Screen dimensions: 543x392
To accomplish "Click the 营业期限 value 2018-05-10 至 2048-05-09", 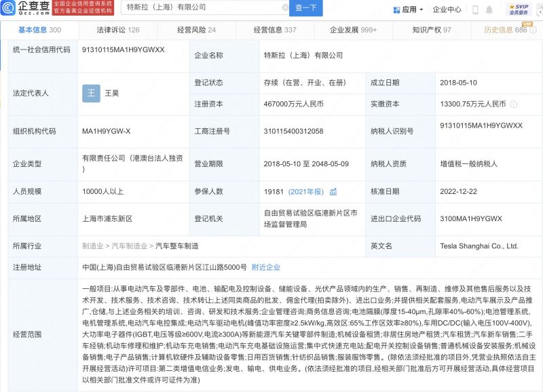I will pos(306,164).
